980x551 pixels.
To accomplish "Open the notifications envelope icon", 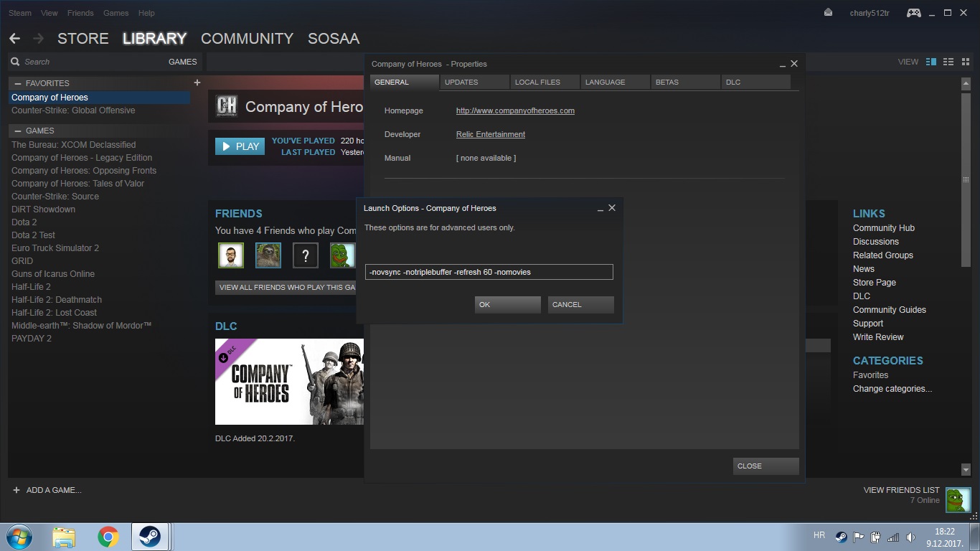I will click(x=828, y=12).
